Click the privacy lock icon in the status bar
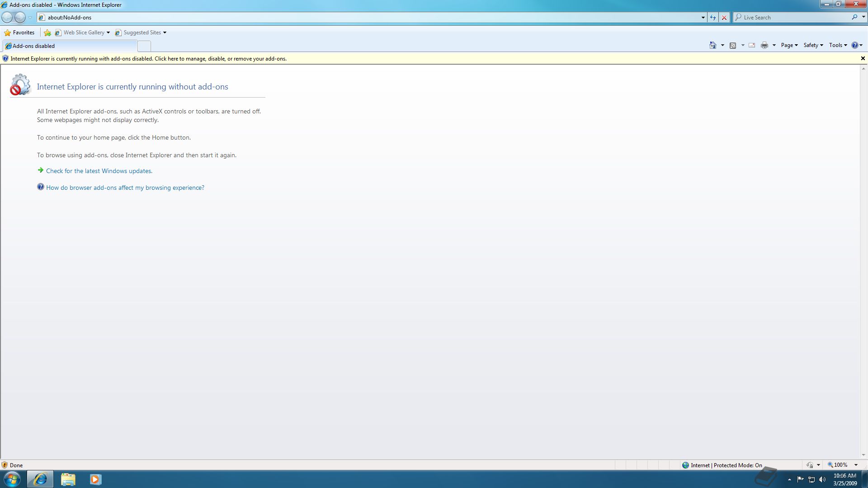868x488 pixels. pos(810,465)
